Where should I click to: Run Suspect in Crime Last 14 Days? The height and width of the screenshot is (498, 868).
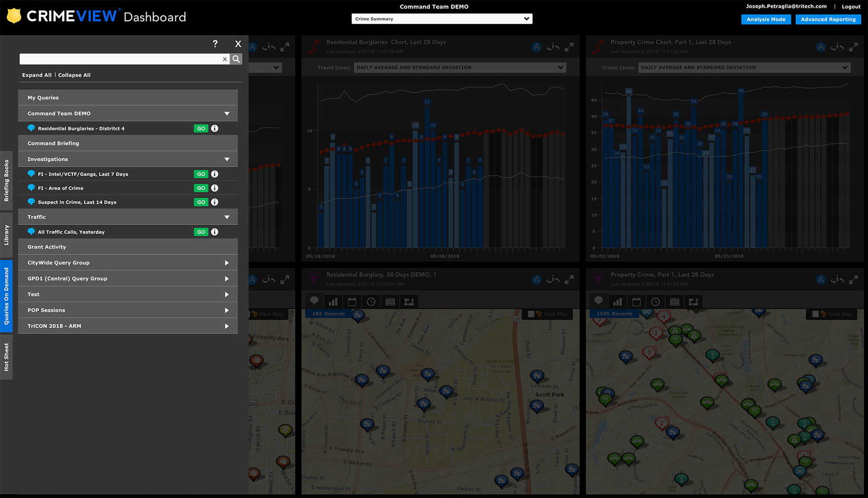[201, 202]
